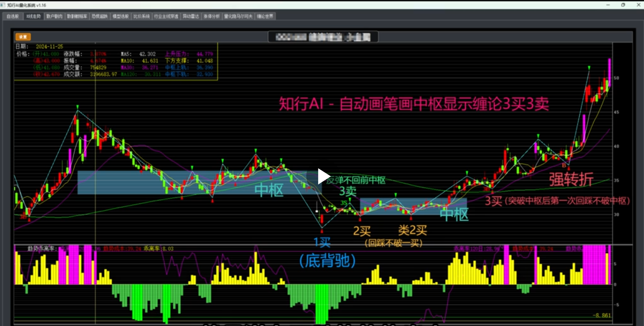Screen dimensions: 644x326
Task: Click the blurred stock name title field
Action: pyautogui.click(x=323, y=37)
